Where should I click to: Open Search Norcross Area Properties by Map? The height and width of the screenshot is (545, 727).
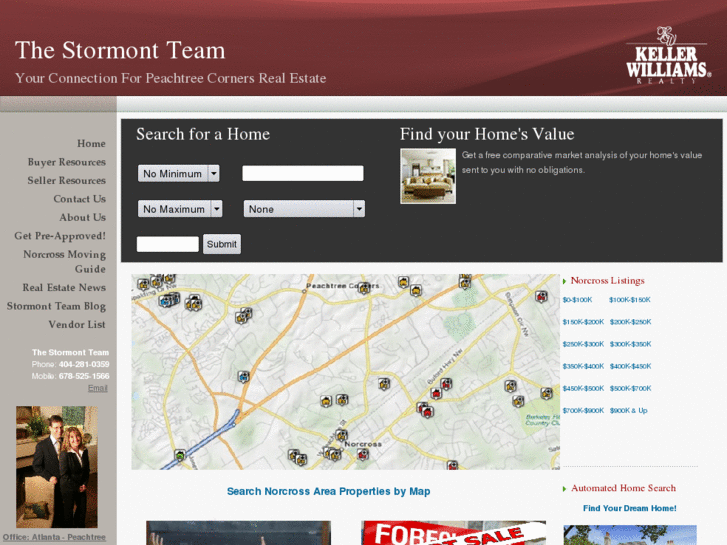328,491
